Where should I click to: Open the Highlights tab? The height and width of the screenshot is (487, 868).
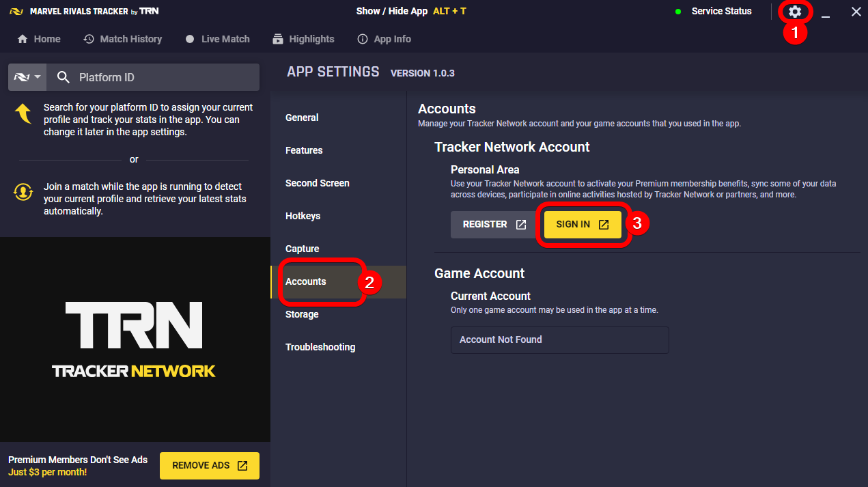coord(303,39)
